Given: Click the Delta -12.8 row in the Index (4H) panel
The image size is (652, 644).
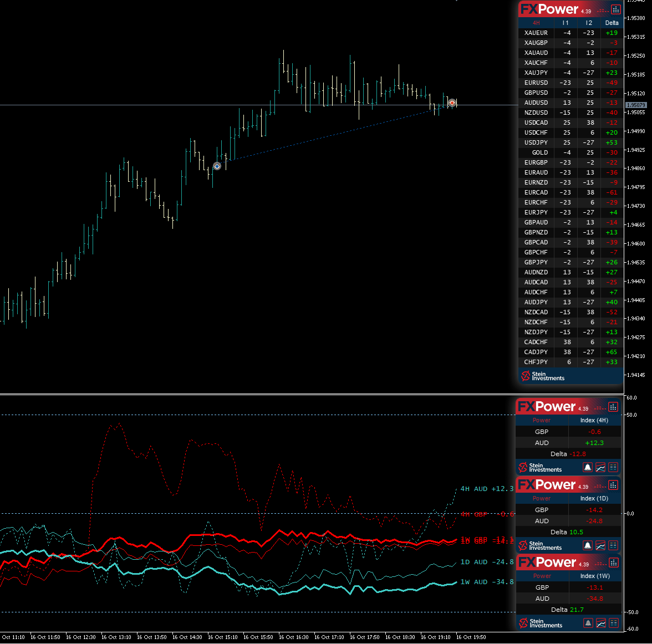Looking at the screenshot, I should click(568, 454).
